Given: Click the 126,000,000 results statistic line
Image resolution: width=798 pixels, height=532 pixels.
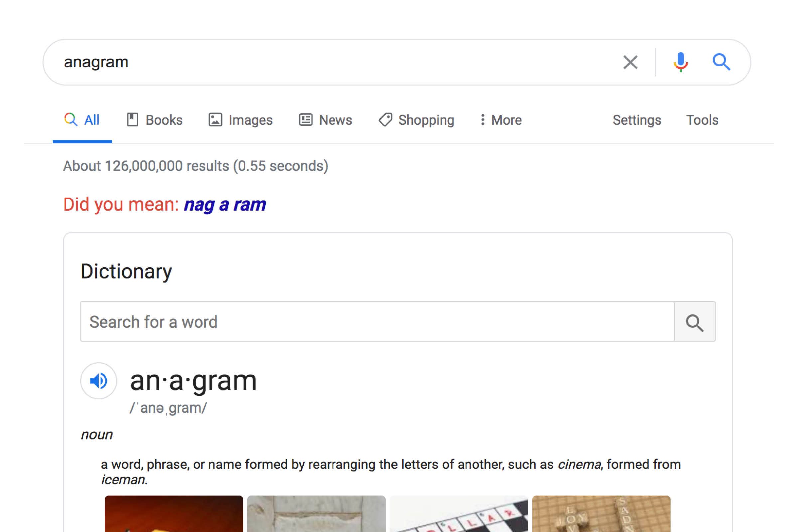Looking at the screenshot, I should click(196, 166).
